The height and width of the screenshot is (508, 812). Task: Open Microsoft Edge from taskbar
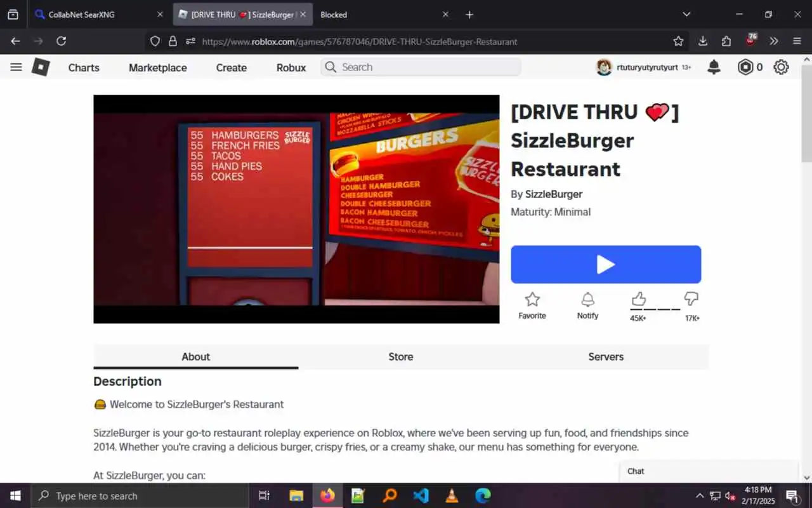483,495
